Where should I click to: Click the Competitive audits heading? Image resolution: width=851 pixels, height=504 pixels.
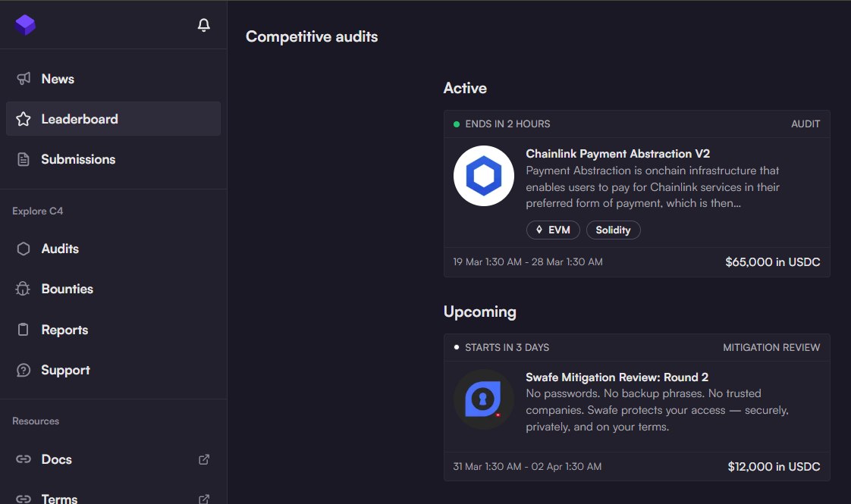click(312, 36)
